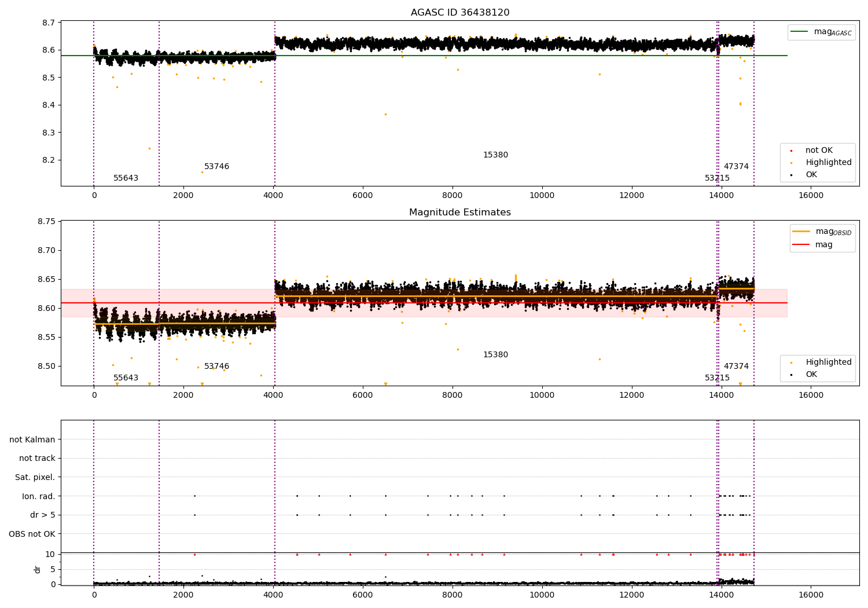Select the 'OBS not OK' axis label

[x=32, y=534]
